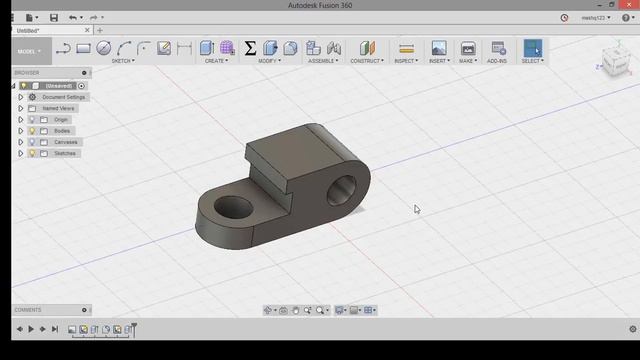Expand the Sketches folder node

[20, 153]
